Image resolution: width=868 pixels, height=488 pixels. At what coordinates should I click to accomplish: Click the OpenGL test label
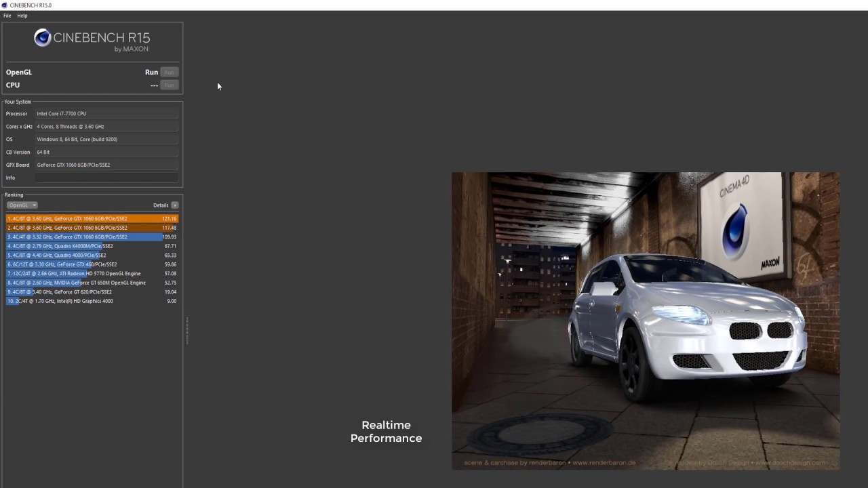[x=19, y=72]
